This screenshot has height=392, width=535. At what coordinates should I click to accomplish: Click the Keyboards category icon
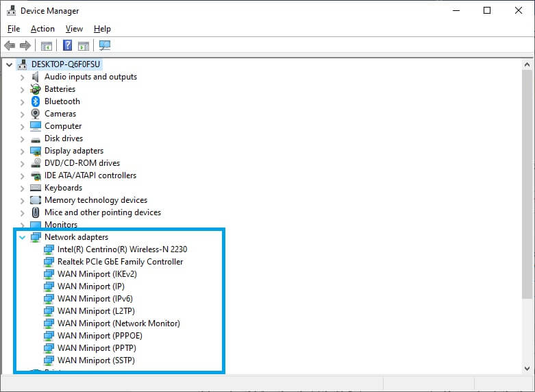tap(36, 188)
